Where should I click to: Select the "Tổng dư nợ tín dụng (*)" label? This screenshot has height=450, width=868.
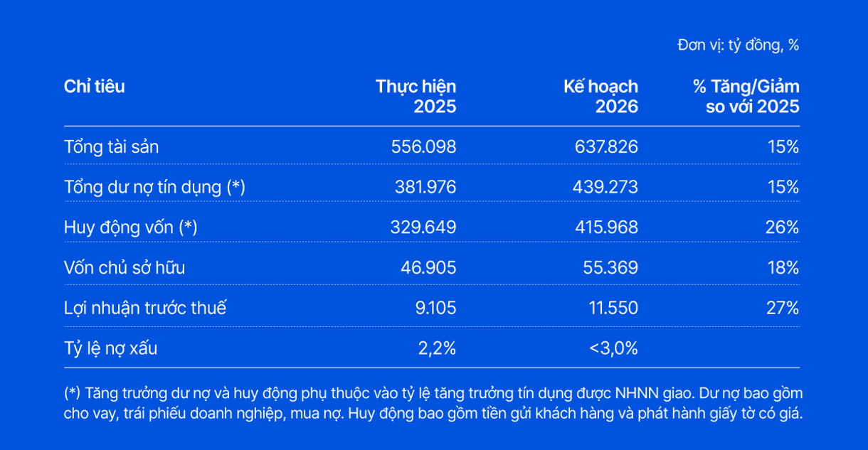(154, 187)
